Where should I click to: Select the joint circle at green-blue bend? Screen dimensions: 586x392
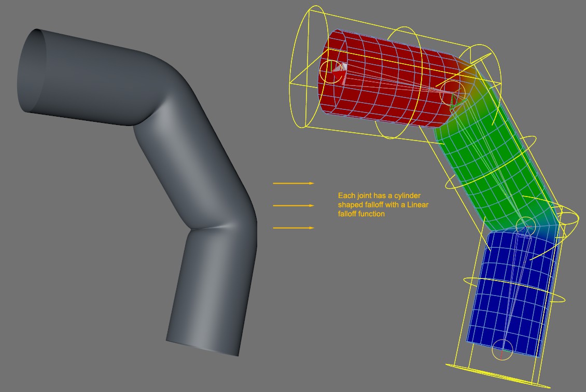pyautogui.click(x=525, y=226)
